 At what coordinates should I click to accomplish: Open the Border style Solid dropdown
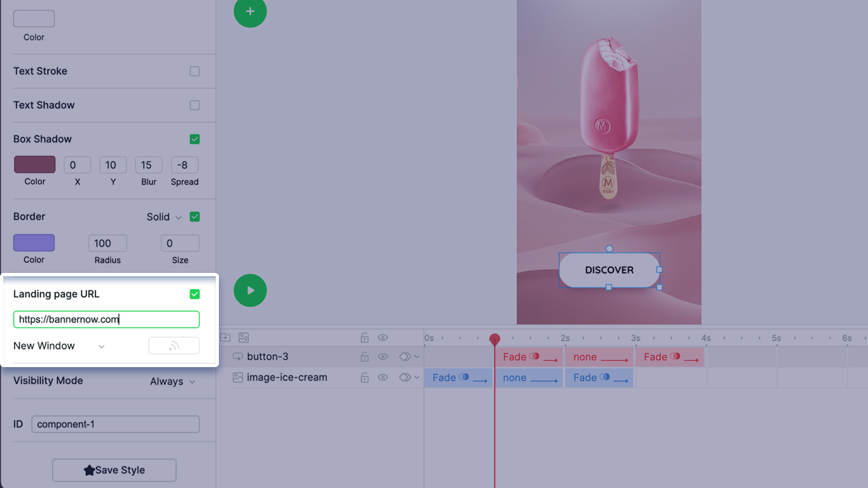pos(164,217)
